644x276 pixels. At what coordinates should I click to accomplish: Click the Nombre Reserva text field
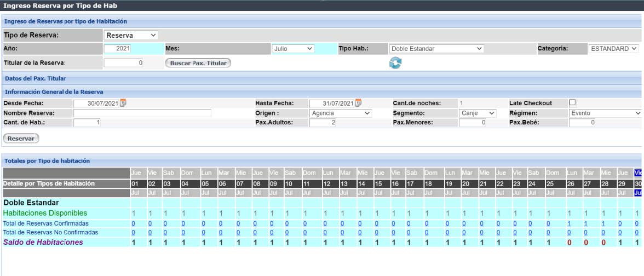tap(142, 113)
